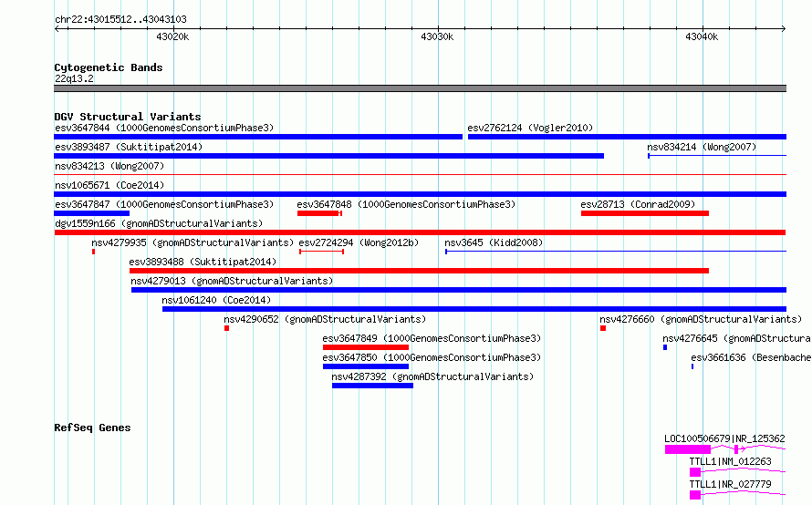Click the TTLL1 NM_012263 magenta exon box
The height and width of the screenshot is (505, 812).
tap(695, 472)
